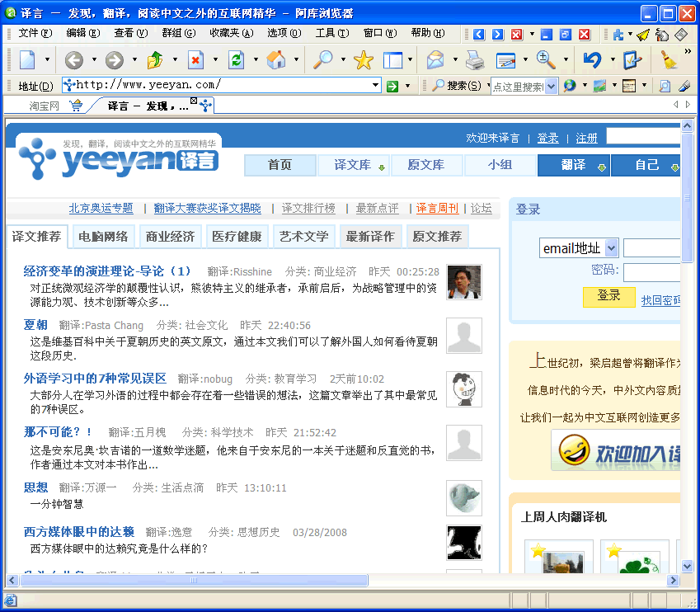
Task: Refresh the page using the toolbar icon
Action: tap(236, 60)
